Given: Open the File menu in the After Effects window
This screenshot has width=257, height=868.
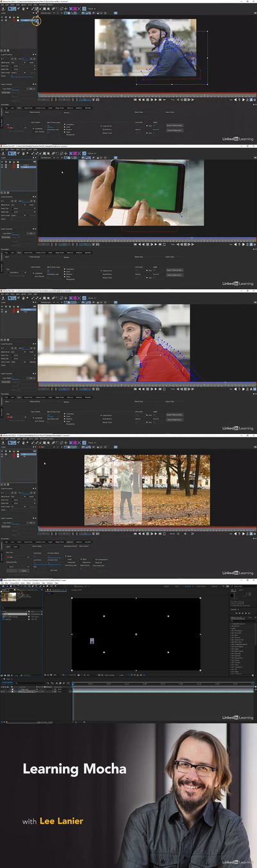Looking at the screenshot, I should [3, 584].
